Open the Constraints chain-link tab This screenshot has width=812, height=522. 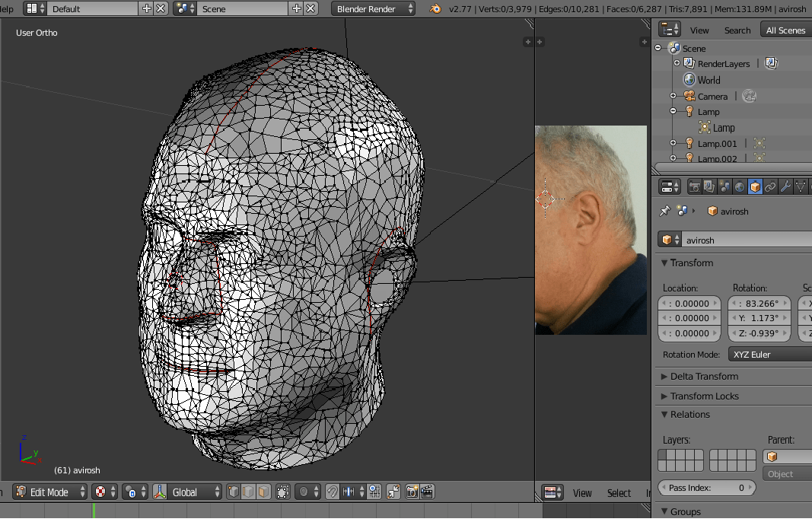pyautogui.click(x=770, y=187)
